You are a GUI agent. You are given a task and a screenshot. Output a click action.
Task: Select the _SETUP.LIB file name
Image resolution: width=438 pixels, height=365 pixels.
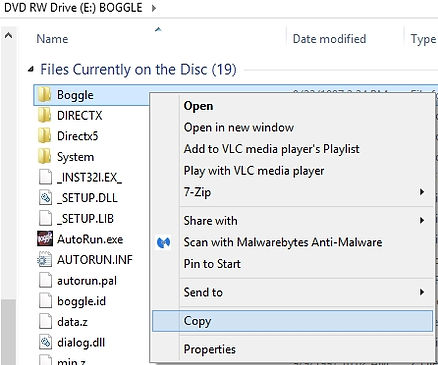(x=85, y=219)
